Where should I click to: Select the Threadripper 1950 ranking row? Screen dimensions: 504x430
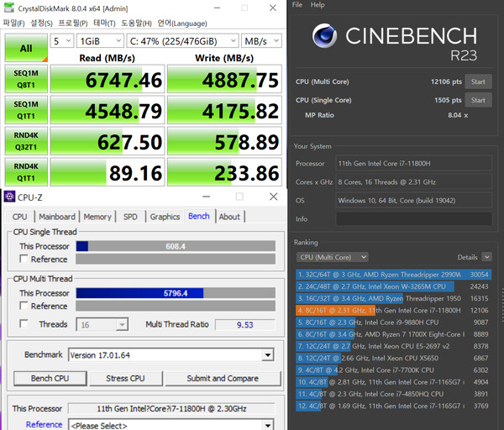coord(393,298)
